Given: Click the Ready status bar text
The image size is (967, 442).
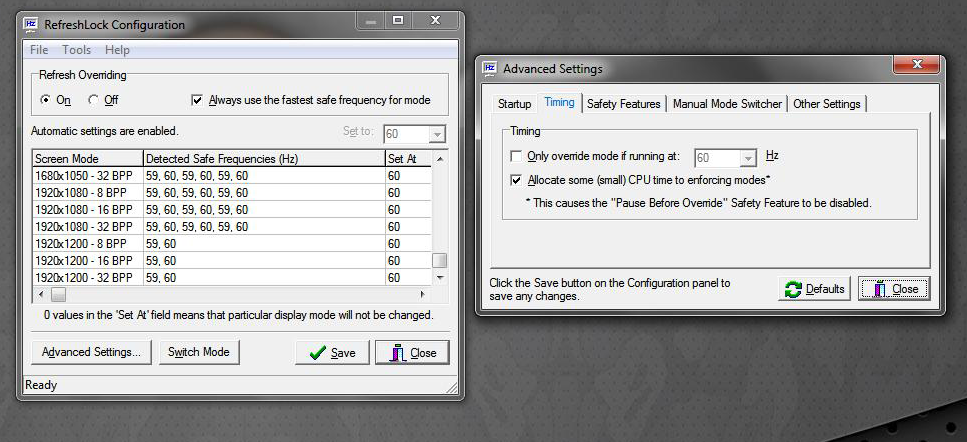Looking at the screenshot, I should [x=41, y=385].
